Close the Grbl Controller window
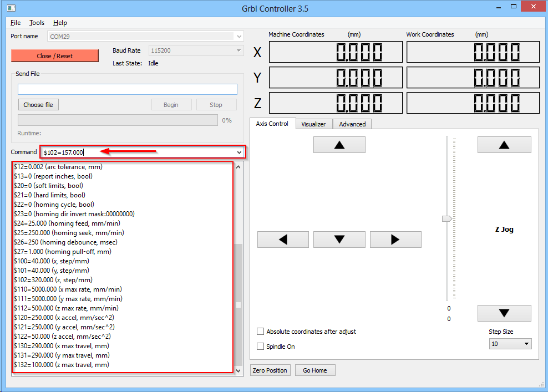548x392 pixels. (x=534, y=6)
